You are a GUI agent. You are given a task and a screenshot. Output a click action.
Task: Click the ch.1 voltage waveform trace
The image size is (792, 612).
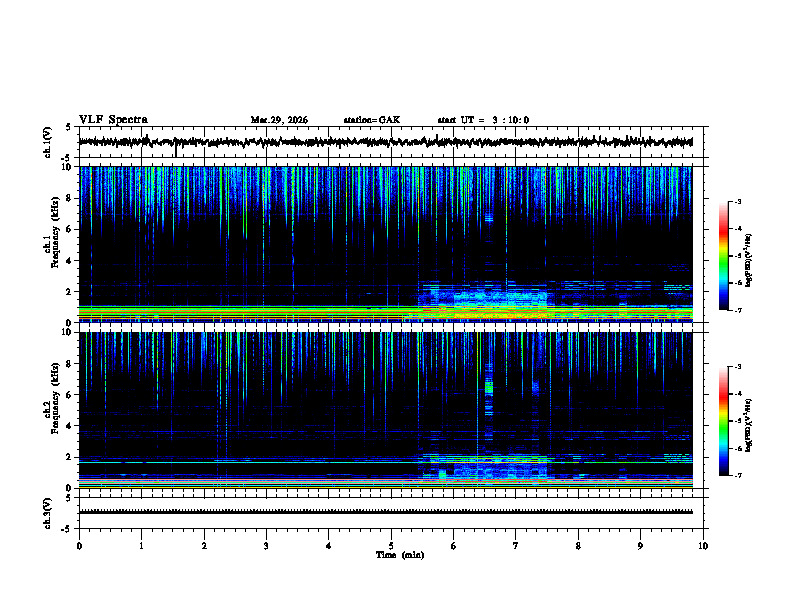[385, 142]
